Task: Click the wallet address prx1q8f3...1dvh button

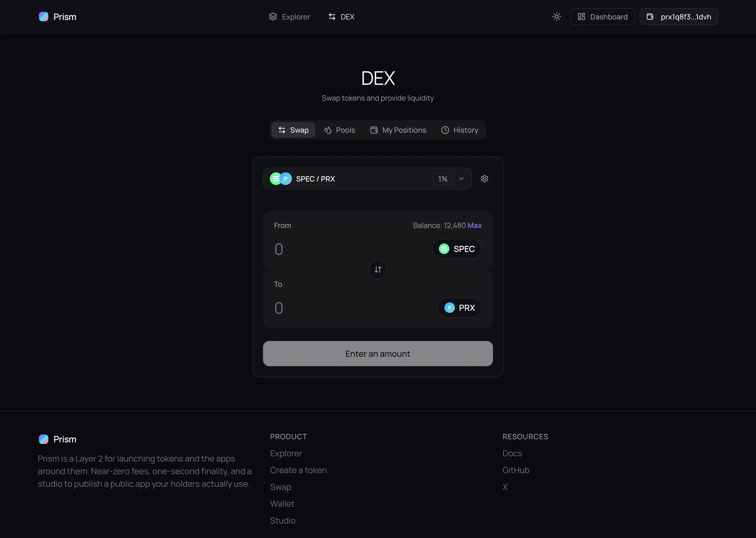Action: pos(679,17)
